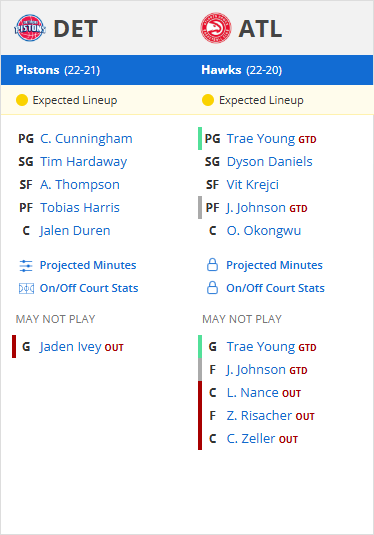Click the lock icon beside Hawks Projected Minutes
The image size is (374, 535).
point(212,265)
